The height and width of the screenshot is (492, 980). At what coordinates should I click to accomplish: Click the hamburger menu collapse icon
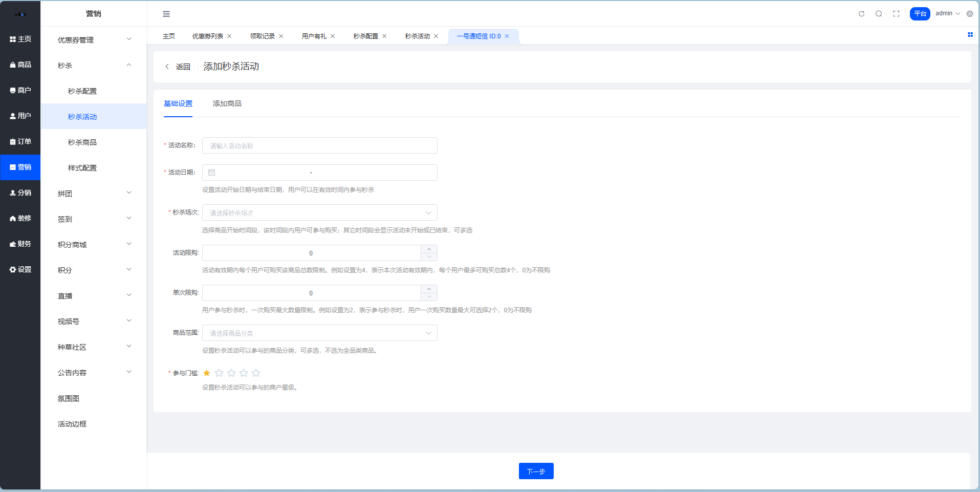pyautogui.click(x=166, y=14)
